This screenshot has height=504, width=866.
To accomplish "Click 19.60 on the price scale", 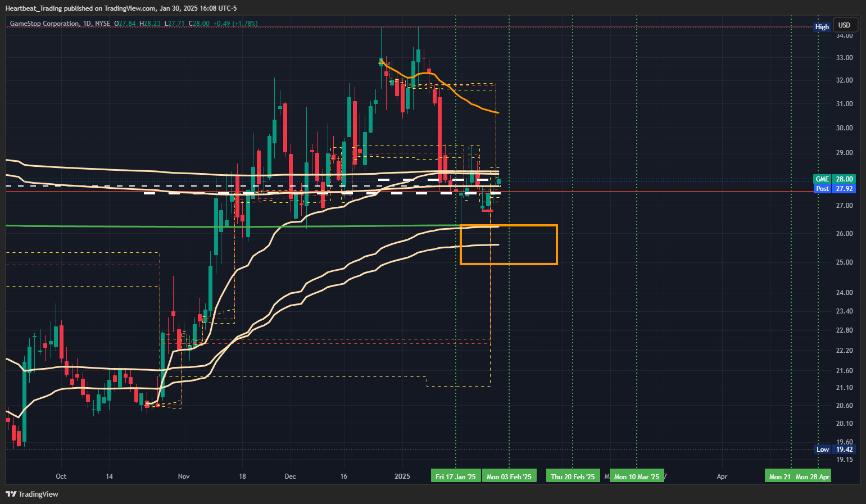I will 845,442.
